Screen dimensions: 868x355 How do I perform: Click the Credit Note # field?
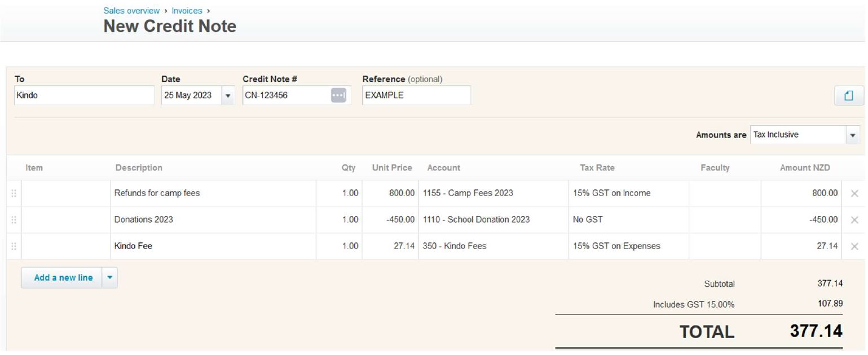pos(285,96)
